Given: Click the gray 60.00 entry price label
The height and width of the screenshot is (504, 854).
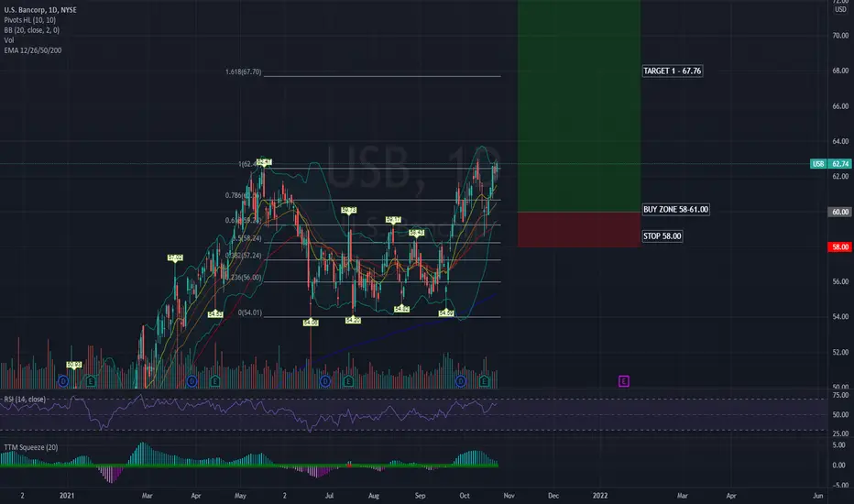Looking at the screenshot, I should pos(840,212).
